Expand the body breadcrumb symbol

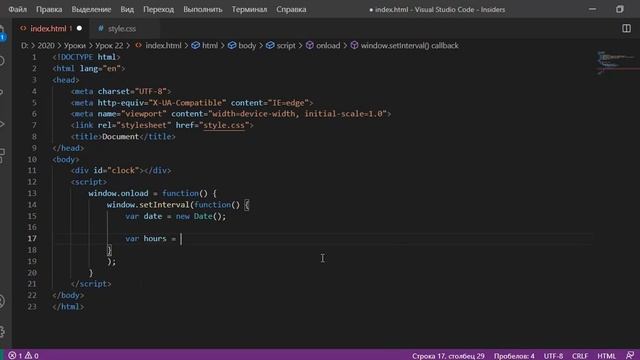[247, 46]
